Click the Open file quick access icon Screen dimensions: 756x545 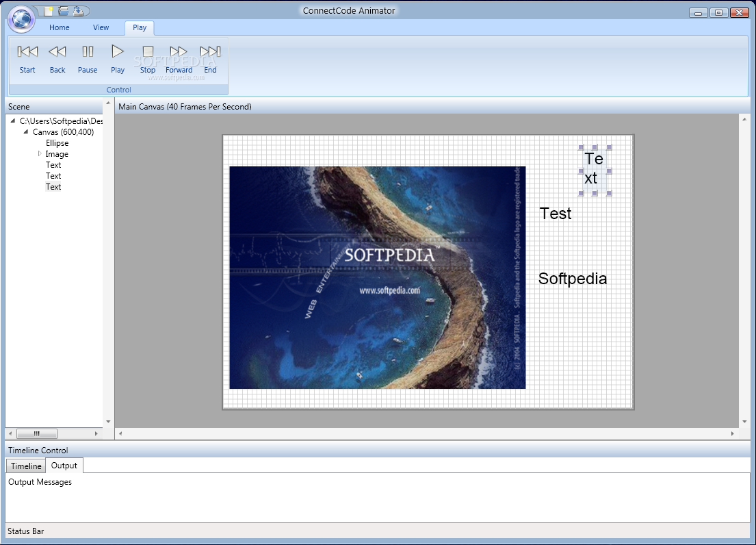[63, 10]
